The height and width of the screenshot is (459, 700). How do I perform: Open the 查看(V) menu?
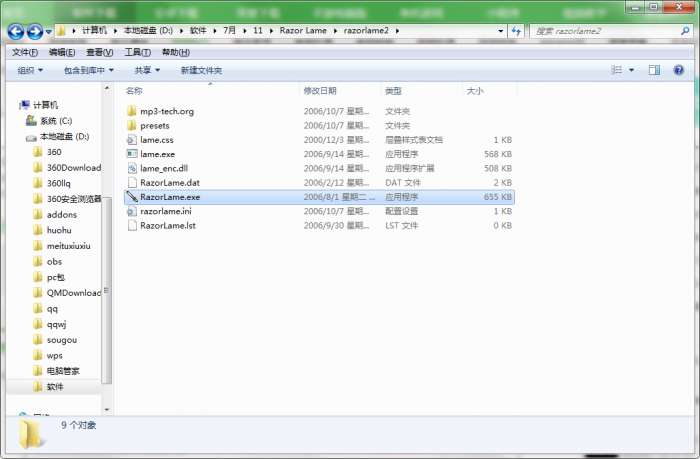[x=100, y=53]
